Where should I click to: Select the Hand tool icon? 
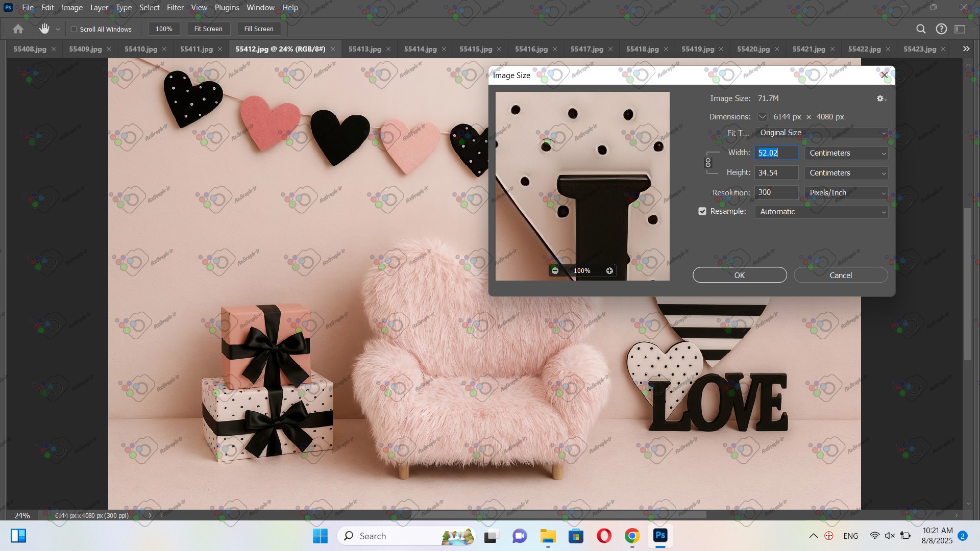click(x=44, y=29)
